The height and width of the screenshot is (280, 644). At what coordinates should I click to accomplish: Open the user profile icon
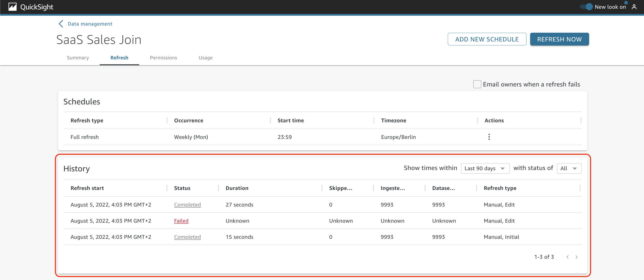click(634, 7)
